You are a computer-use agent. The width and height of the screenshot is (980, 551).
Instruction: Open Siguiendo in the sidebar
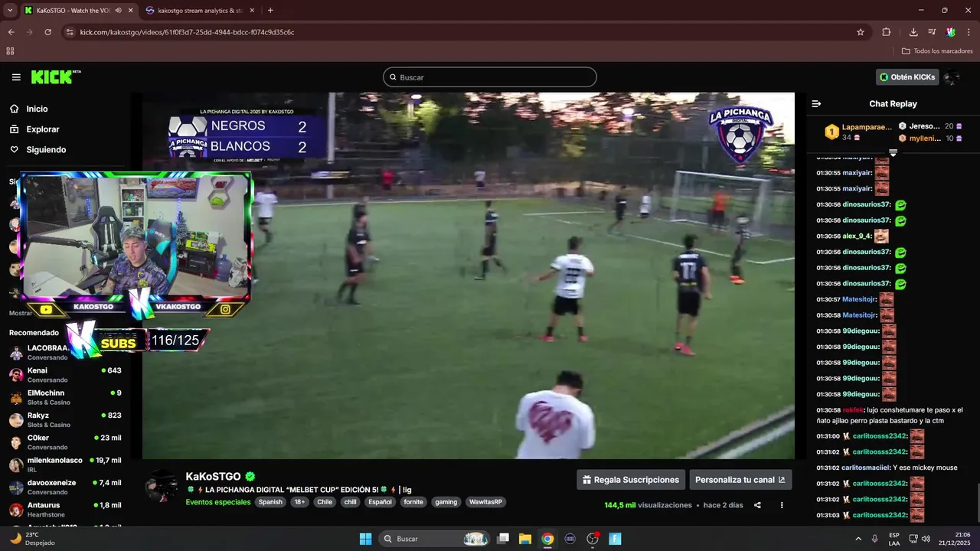[x=46, y=150]
